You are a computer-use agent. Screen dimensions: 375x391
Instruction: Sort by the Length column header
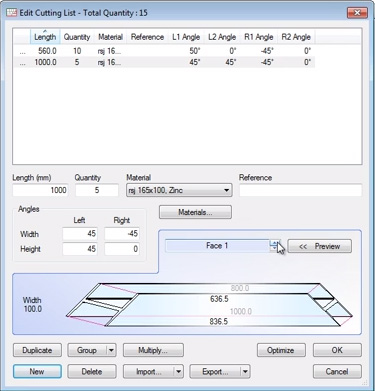(45, 37)
